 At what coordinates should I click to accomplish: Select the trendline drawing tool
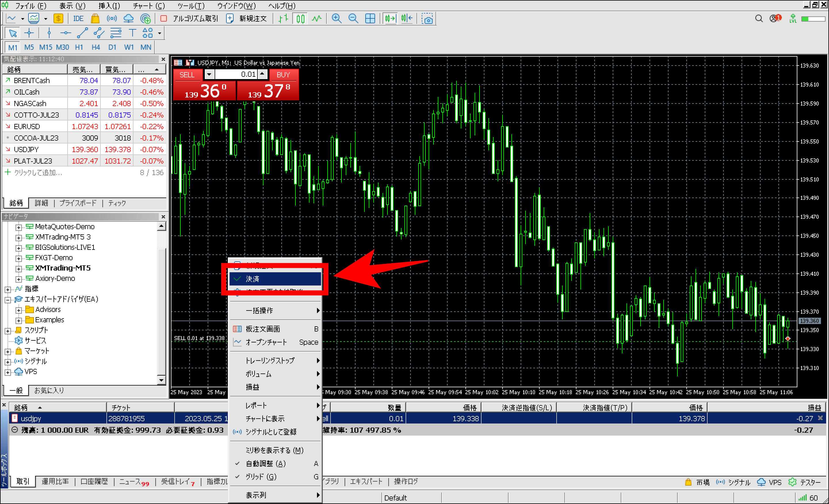tap(82, 33)
